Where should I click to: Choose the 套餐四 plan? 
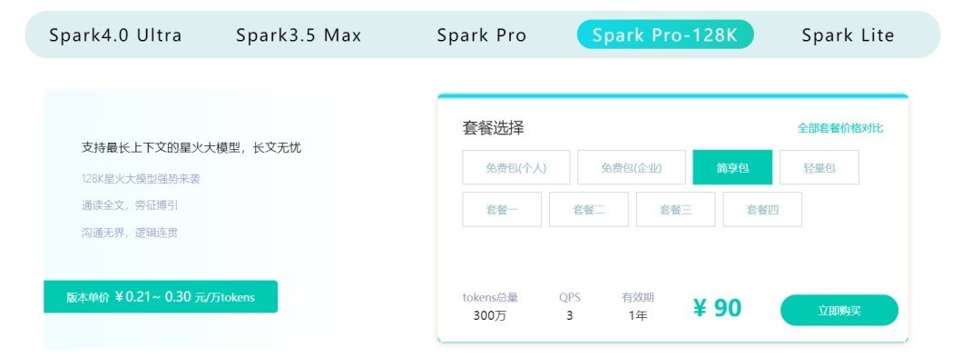[762, 210]
